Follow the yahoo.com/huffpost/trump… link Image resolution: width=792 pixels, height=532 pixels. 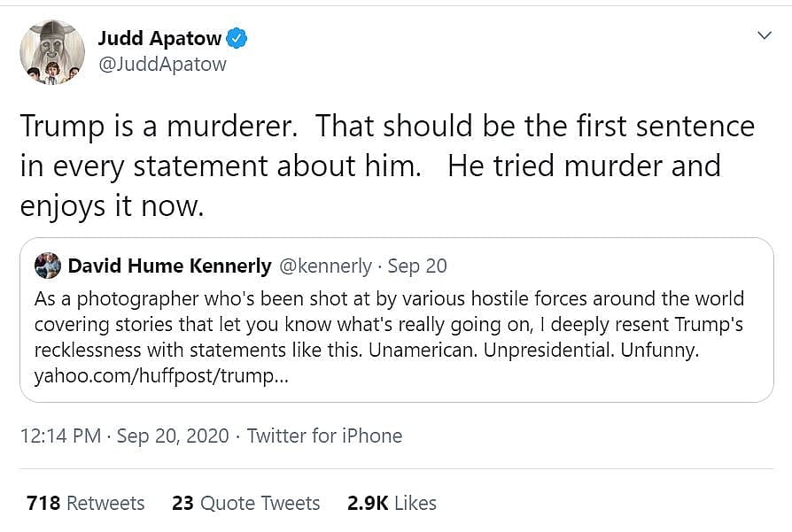[x=161, y=375]
